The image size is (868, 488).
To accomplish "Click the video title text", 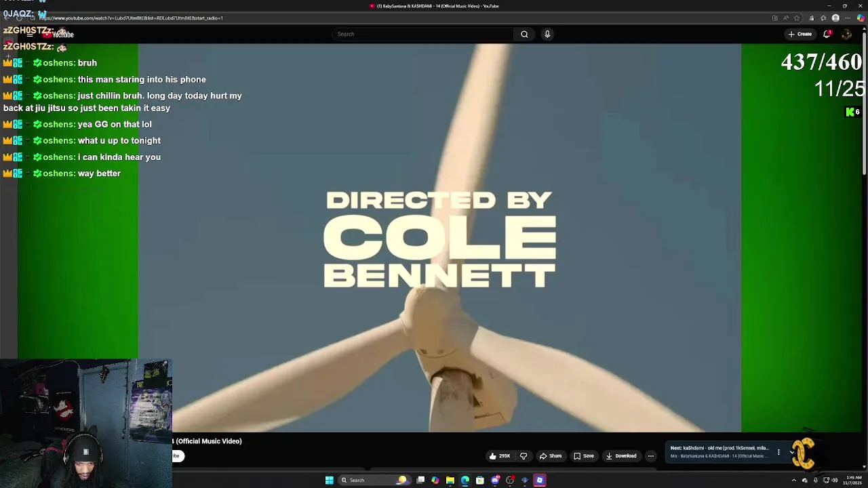I will coord(207,441).
